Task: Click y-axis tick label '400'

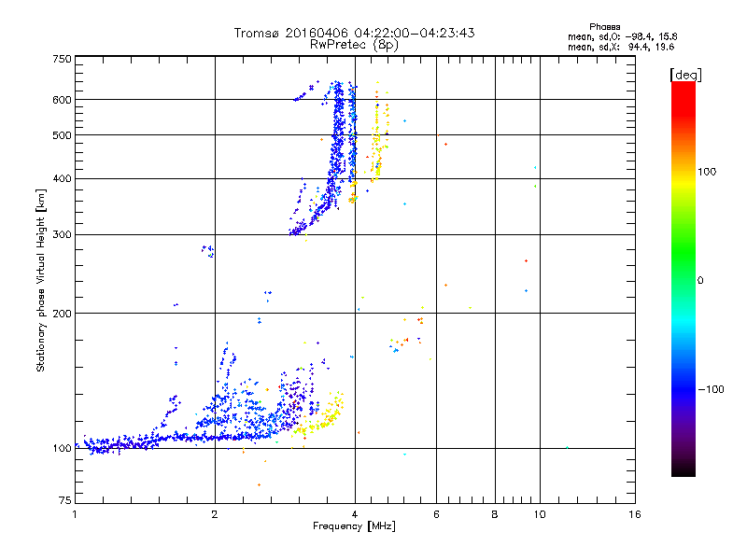Action: point(62,179)
